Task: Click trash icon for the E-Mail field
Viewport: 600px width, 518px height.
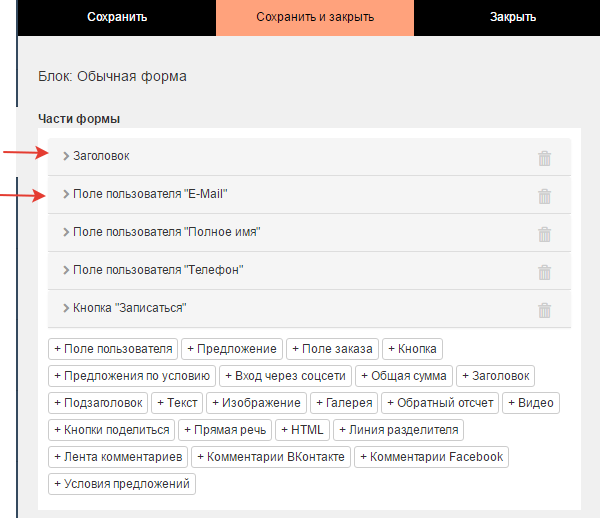Action: [x=545, y=196]
